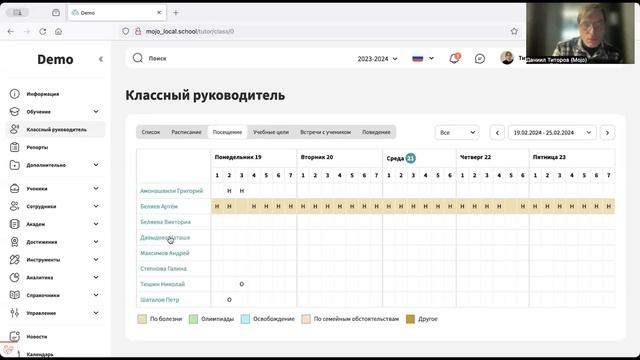Click the Обучение graduation cap icon
The width and height of the screenshot is (640, 360).
[15, 111]
